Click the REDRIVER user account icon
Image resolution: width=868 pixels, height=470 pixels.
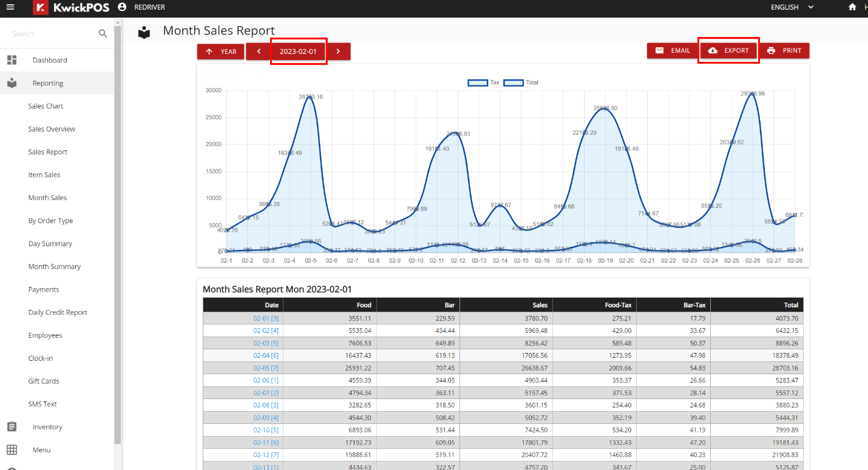(x=122, y=7)
